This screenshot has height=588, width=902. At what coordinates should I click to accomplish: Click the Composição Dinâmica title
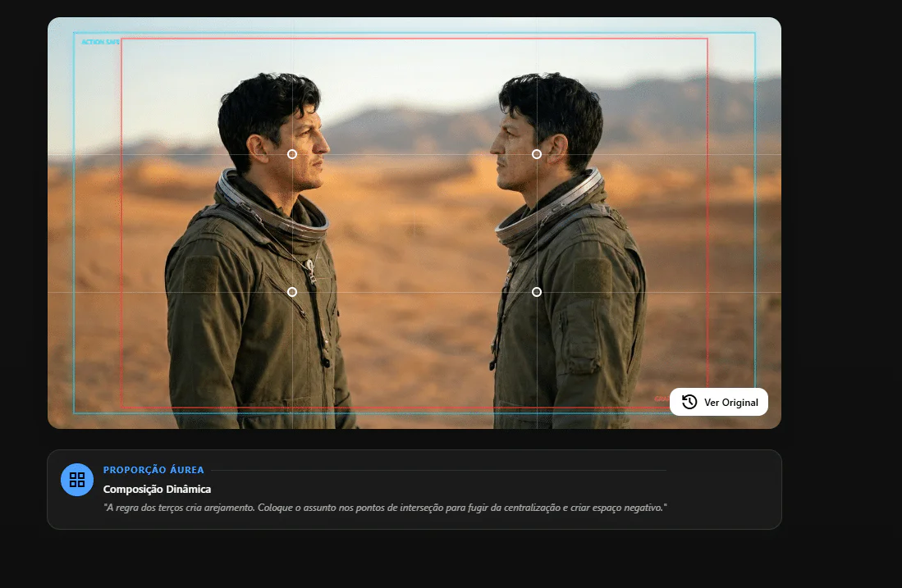pos(157,489)
